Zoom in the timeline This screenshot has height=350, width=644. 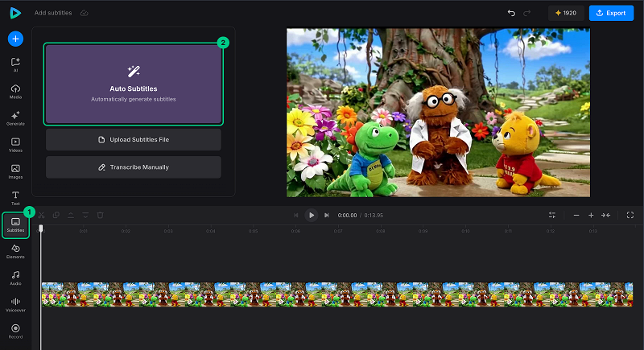tap(591, 215)
